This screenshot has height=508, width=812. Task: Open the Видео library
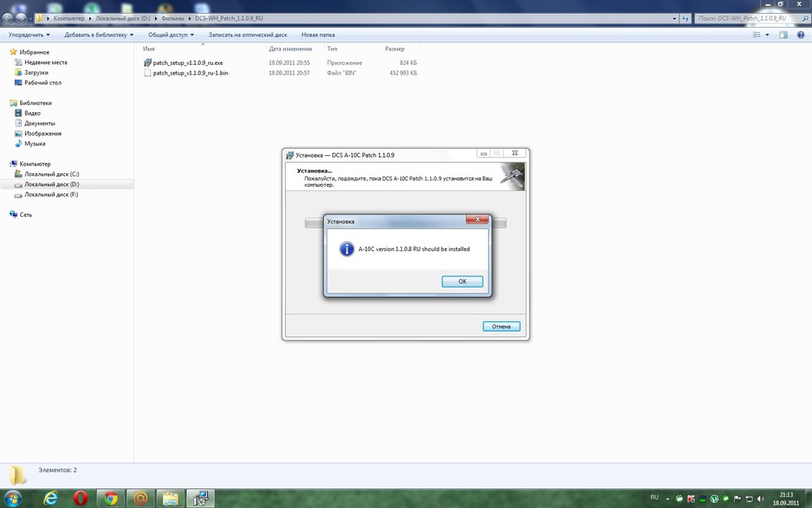click(32, 113)
